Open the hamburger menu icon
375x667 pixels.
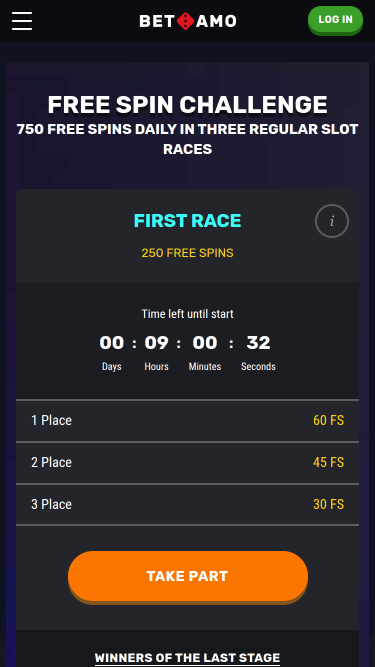tap(22, 21)
